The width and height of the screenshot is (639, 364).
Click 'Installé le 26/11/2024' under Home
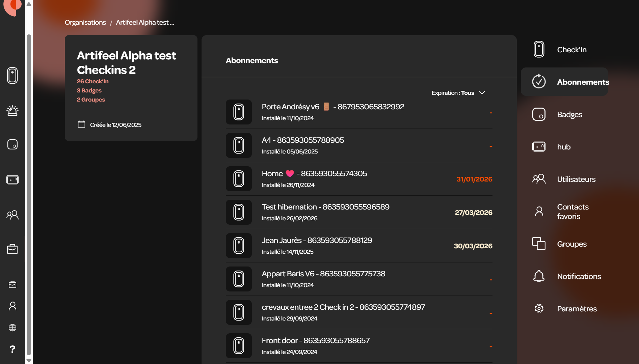288,185
